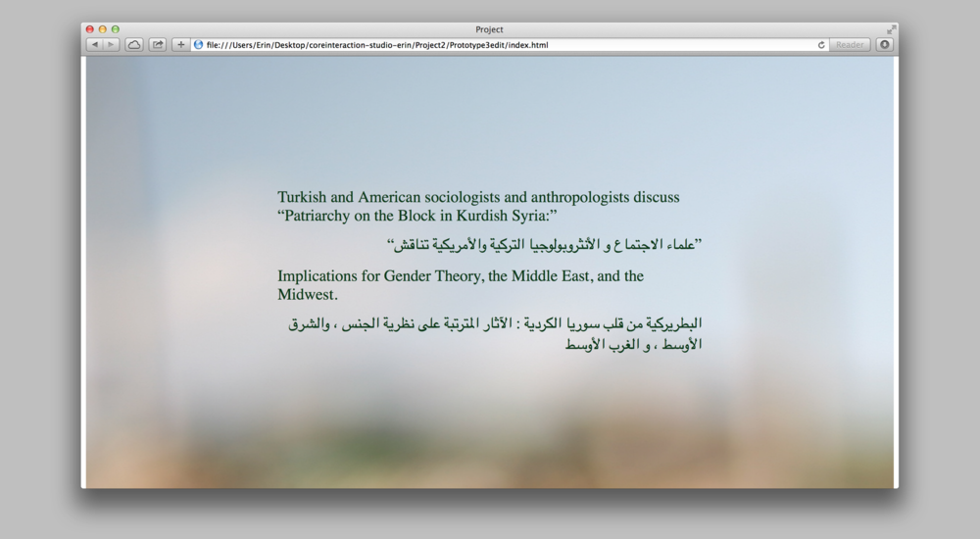980x539 pixels.
Task: Go forward with the forward arrow
Action: tap(112, 45)
